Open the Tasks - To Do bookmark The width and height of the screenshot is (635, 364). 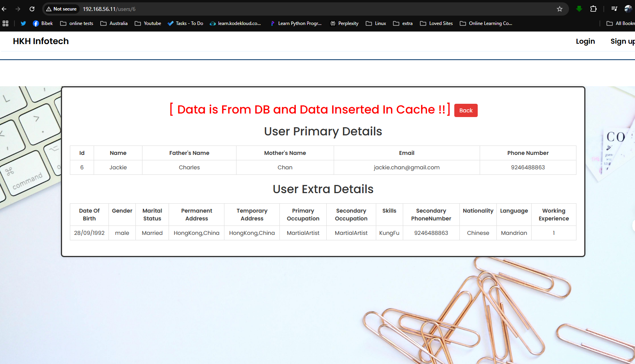(185, 23)
